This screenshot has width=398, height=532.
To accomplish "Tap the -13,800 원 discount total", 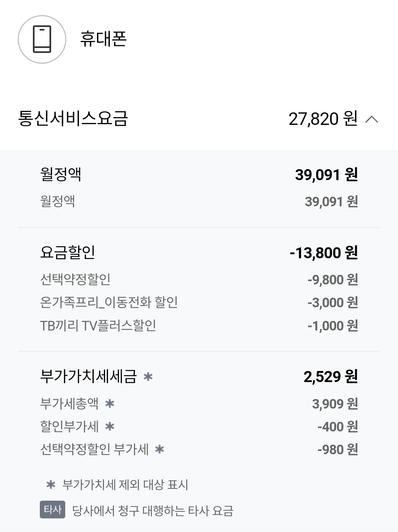I will (324, 253).
